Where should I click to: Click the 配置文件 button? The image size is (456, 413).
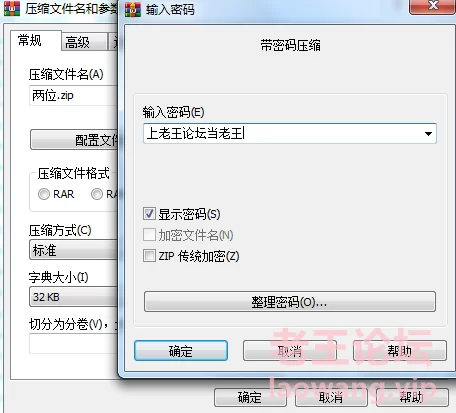pyautogui.click(x=74, y=140)
